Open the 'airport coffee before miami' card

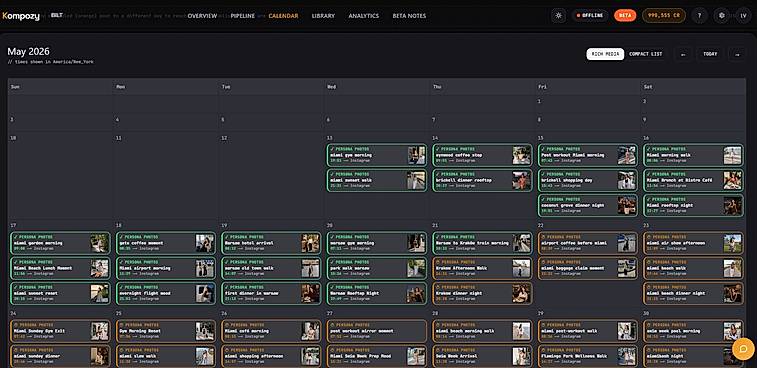[588, 243]
